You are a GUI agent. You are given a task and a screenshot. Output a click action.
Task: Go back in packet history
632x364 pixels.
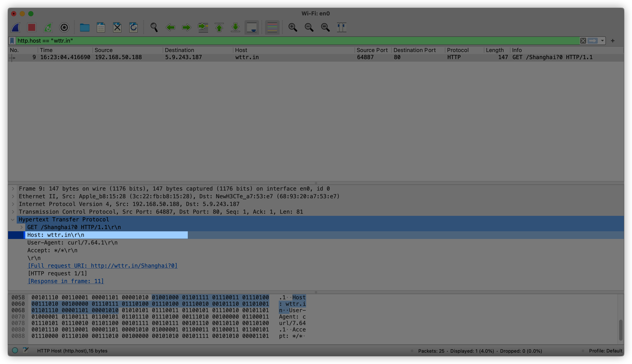(x=170, y=27)
